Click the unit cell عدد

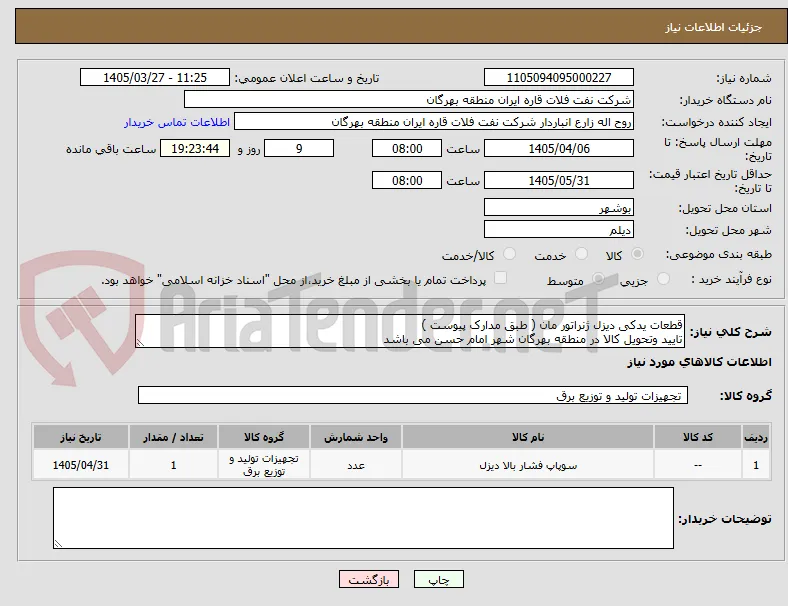click(x=356, y=465)
